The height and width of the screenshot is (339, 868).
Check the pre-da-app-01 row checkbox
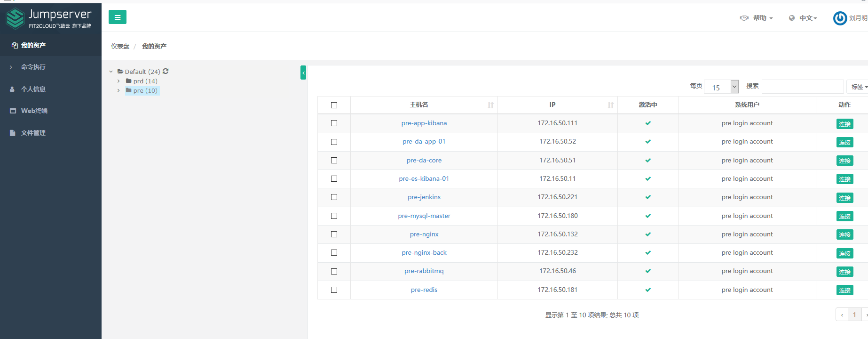(334, 142)
